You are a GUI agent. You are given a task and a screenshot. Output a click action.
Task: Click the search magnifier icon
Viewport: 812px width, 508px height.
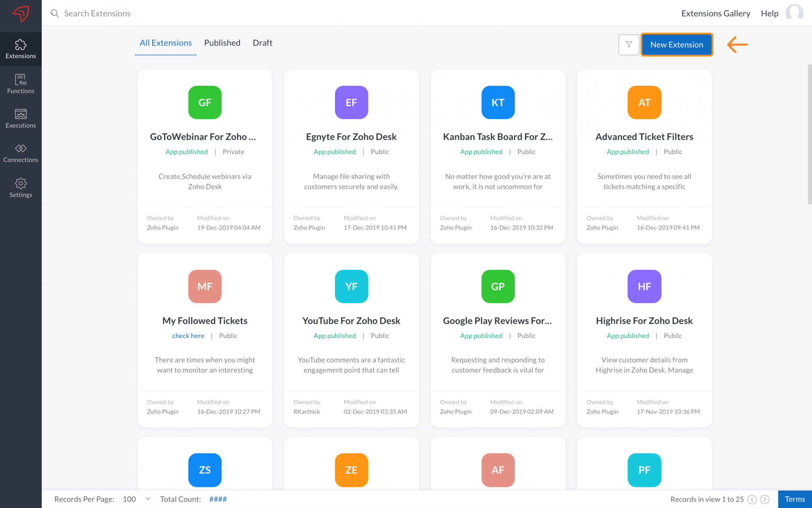[x=54, y=13]
